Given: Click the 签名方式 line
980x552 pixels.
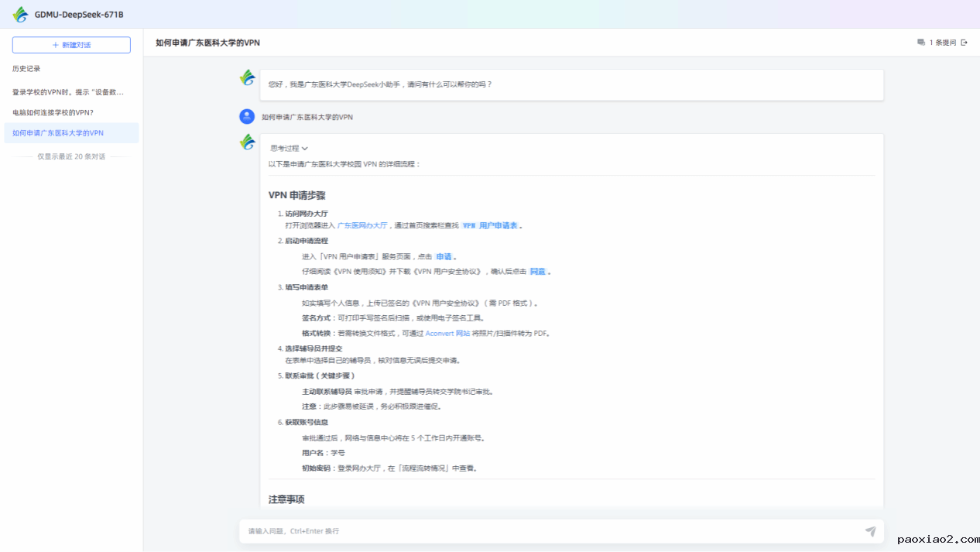Looking at the screenshot, I should (x=393, y=318).
